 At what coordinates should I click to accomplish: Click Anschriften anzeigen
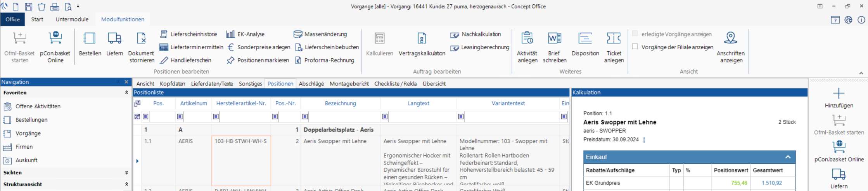pos(731,47)
